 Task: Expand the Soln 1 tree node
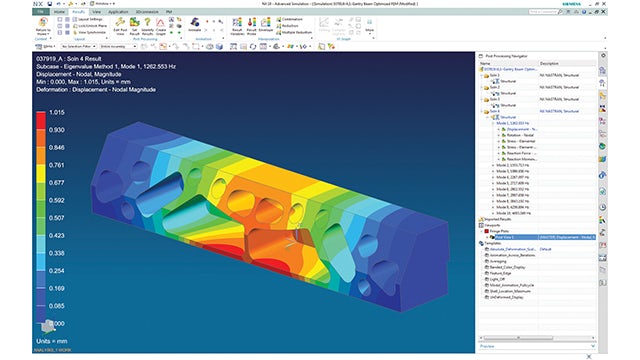pyautogui.click(x=482, y=76)
